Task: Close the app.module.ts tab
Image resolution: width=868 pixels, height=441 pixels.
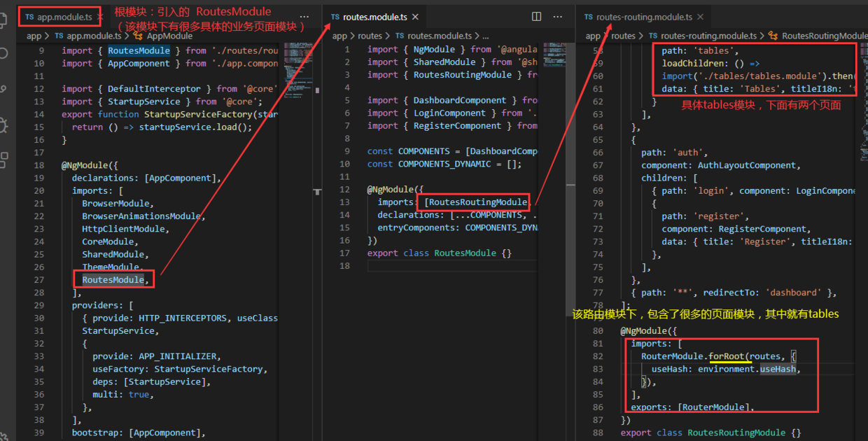Action: coord(100,15)
